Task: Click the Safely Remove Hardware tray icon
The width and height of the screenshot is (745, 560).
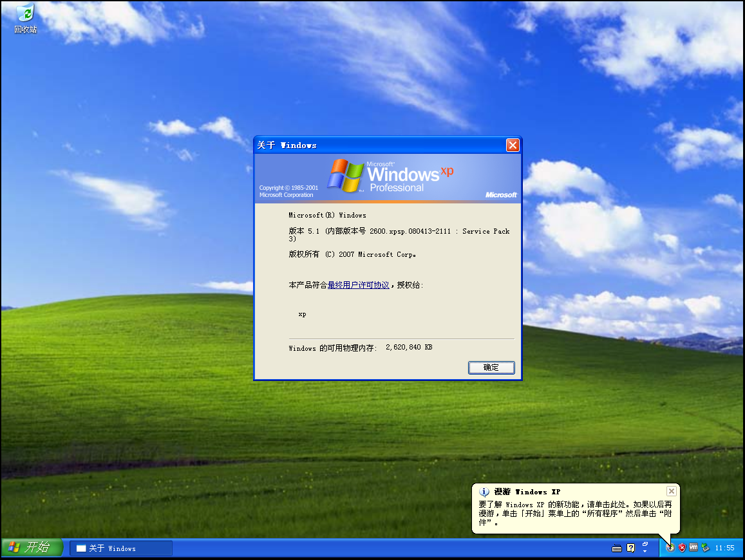Action: click(705, 548)
